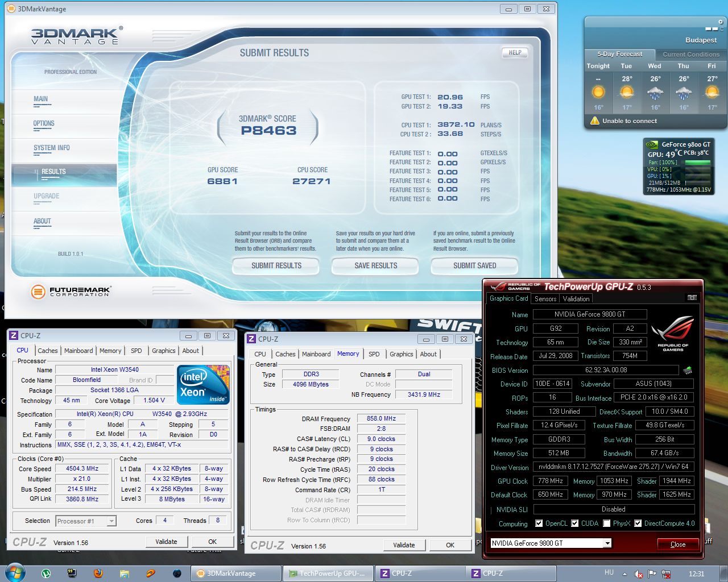This screenshot has width=728, height=582.
Task: Open Caches tab in left CPU-Z window
Action: [48, 351]
